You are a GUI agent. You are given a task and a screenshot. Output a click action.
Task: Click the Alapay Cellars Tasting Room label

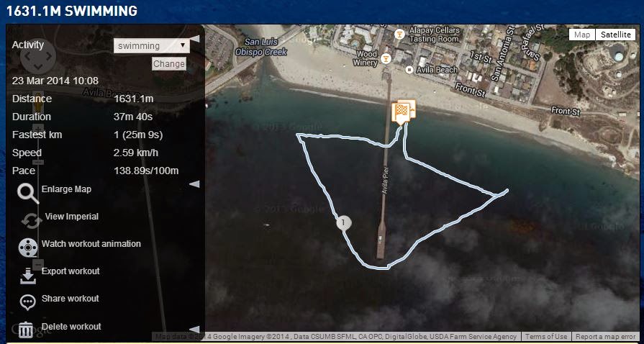tap(434, 35)
